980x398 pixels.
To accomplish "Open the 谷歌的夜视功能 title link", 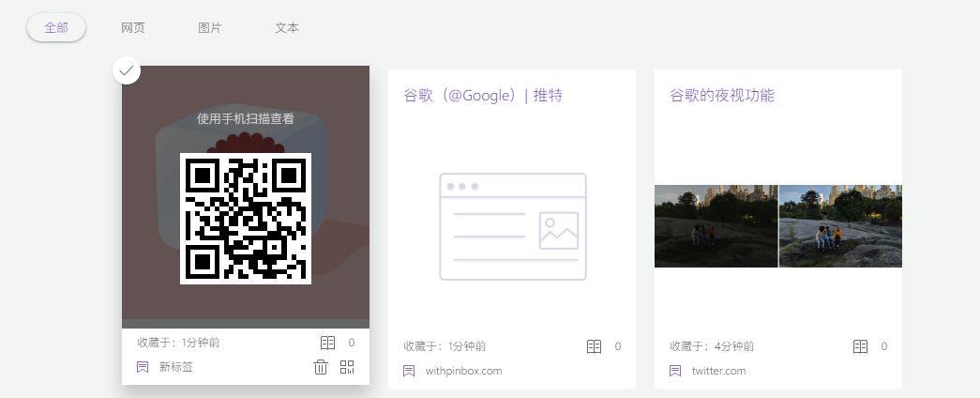I will [722, 95].
